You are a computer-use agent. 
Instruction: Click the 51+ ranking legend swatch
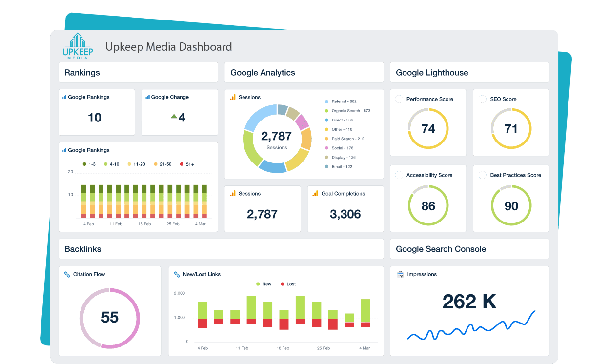[182, 164]
